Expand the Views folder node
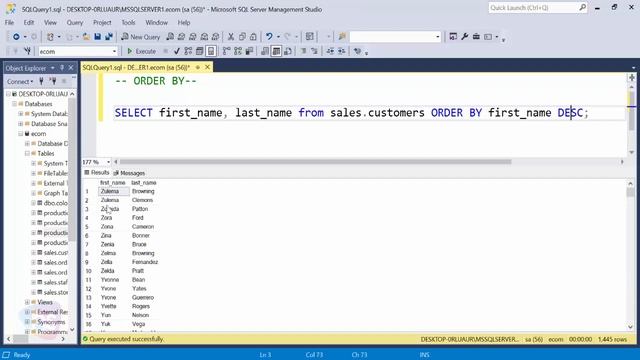Screen dimensions: 640x360 coord(27,302)
